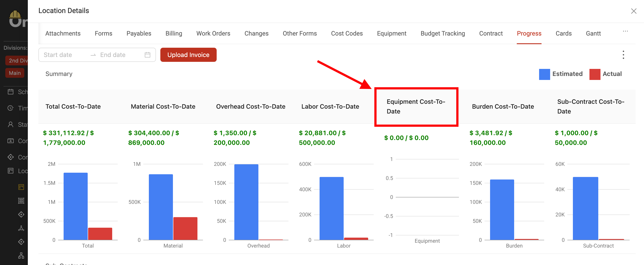Switch to the Forms tab

pos(104,34)
